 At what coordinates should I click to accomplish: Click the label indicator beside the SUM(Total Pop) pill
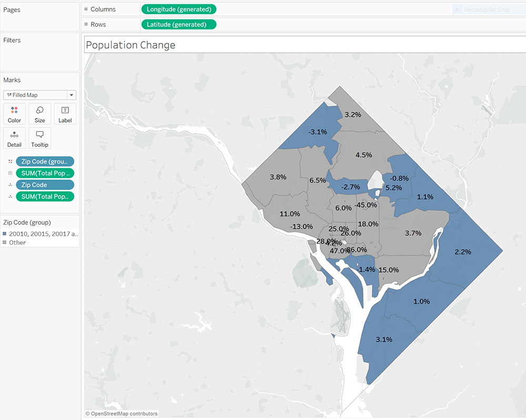click(x=9, y=173)
